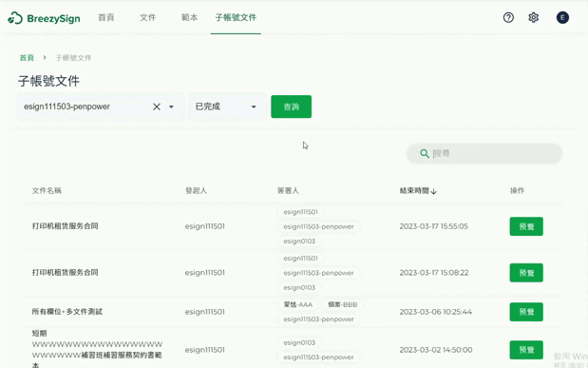
Task: Go to 首頁 tab in navigation
Action: click(x=105, y=18)
